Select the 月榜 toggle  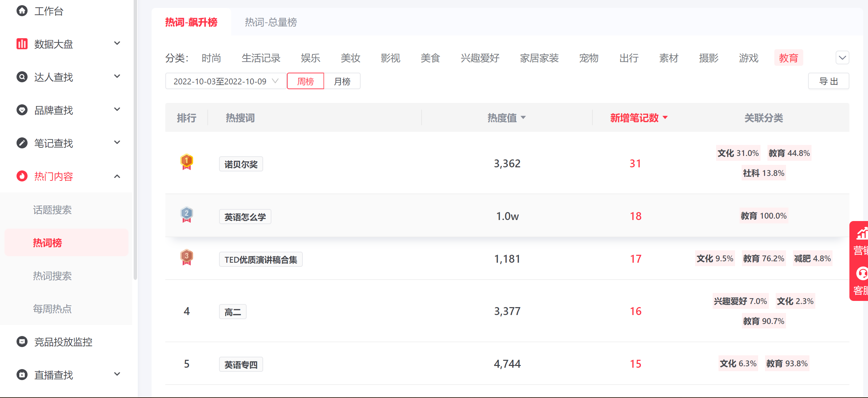coord(342,81)
